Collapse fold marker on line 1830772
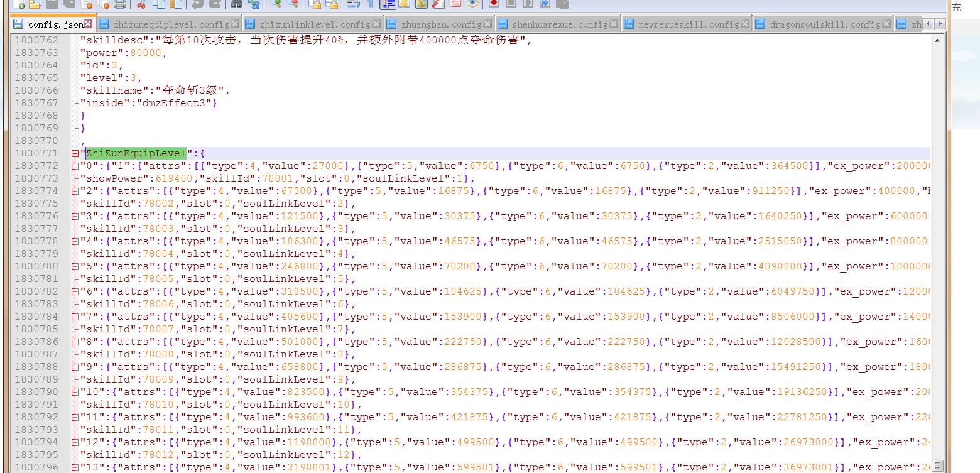Image resolution: width=980 pixels, height=473 pixels. [75, 166]
